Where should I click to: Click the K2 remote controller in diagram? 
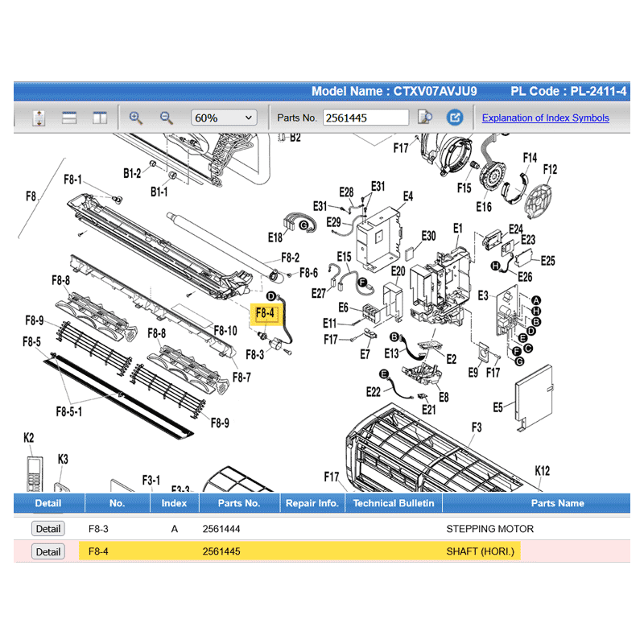coord(34,473)
